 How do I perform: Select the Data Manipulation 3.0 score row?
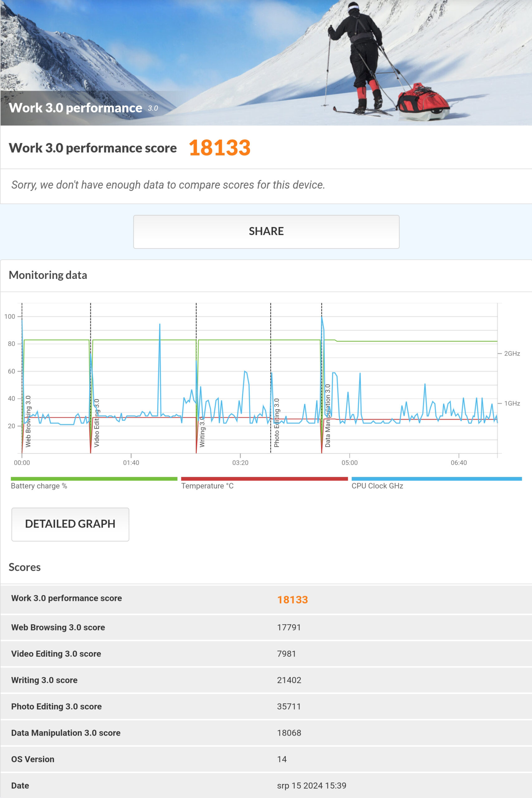[x=266, y=733]
